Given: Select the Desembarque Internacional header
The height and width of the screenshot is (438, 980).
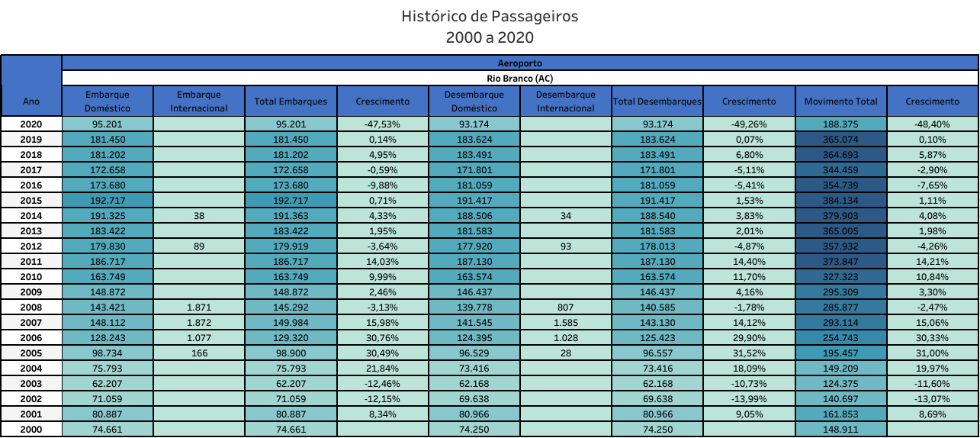Looking at the screenshot, I should [x=565, y=101].
